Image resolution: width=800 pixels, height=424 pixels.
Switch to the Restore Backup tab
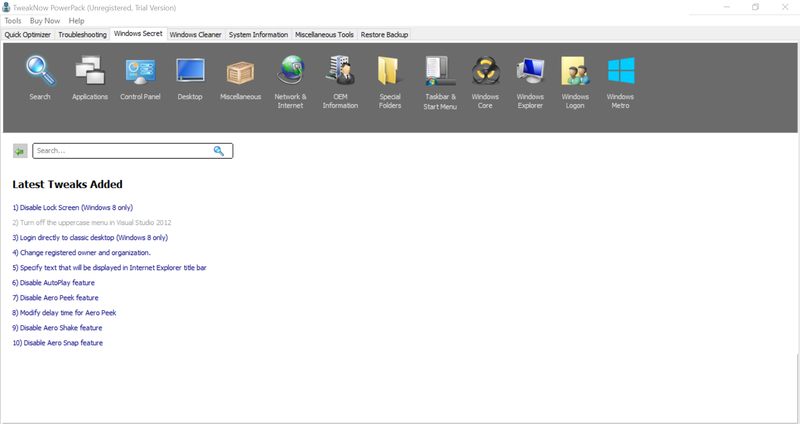[x=384, y=35]
